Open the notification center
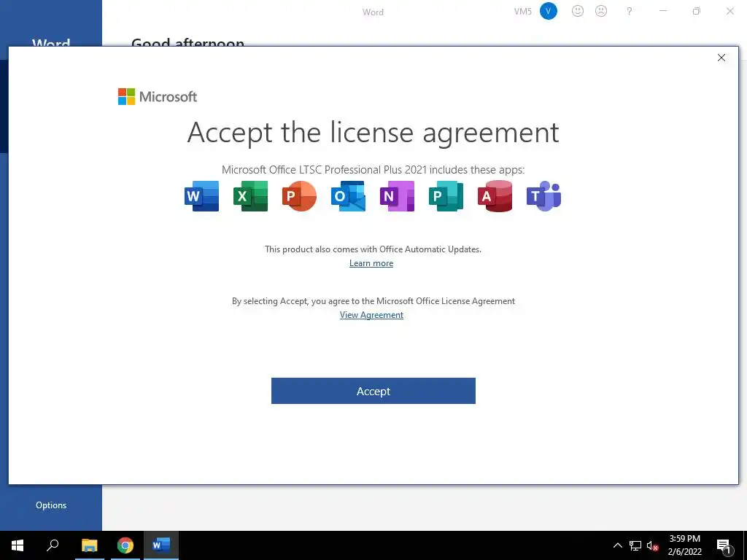Image resolution: width=747 pixels, height=560 pixels. point(724,545)
